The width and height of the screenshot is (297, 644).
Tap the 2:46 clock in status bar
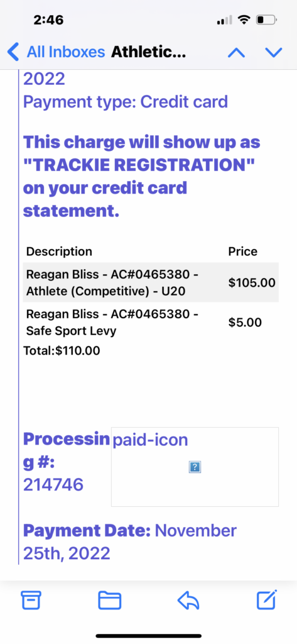(x=48, y=19)
